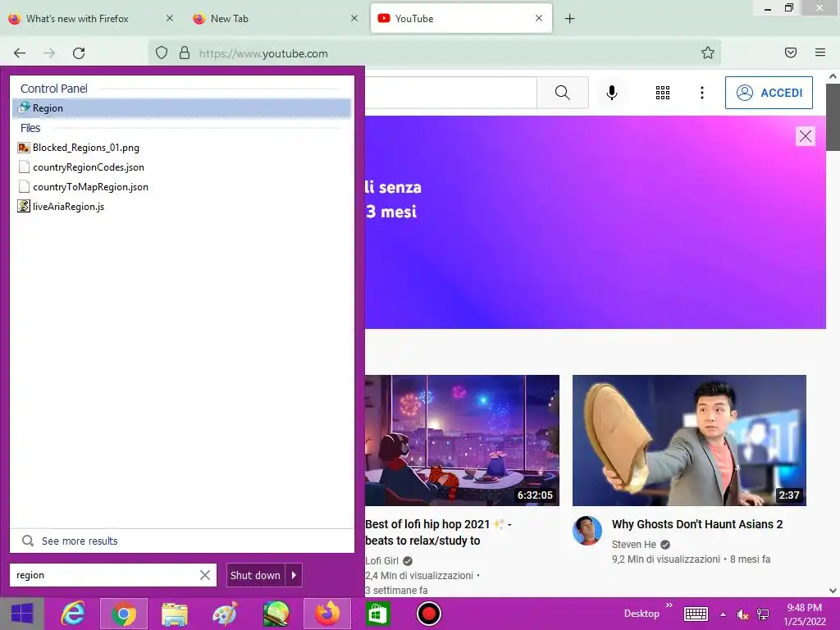
Task: Switch to the New Tab tab
Action: pos(230,19)
